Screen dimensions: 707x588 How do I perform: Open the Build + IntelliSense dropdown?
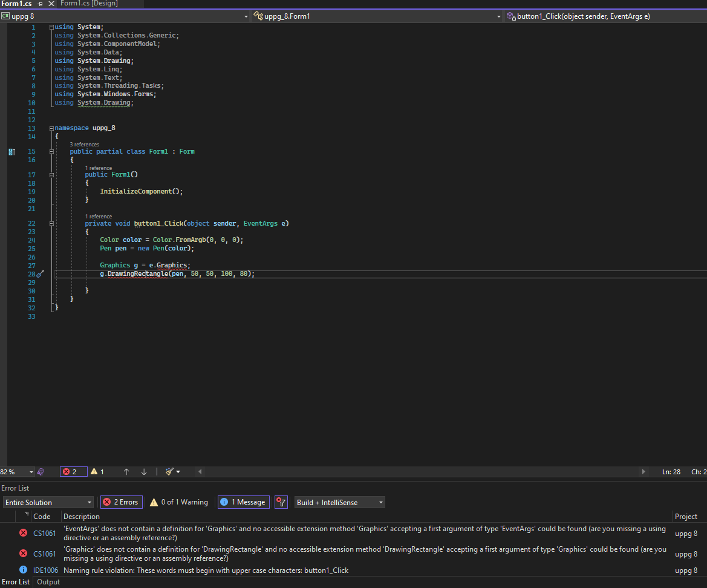pos(339,503)
